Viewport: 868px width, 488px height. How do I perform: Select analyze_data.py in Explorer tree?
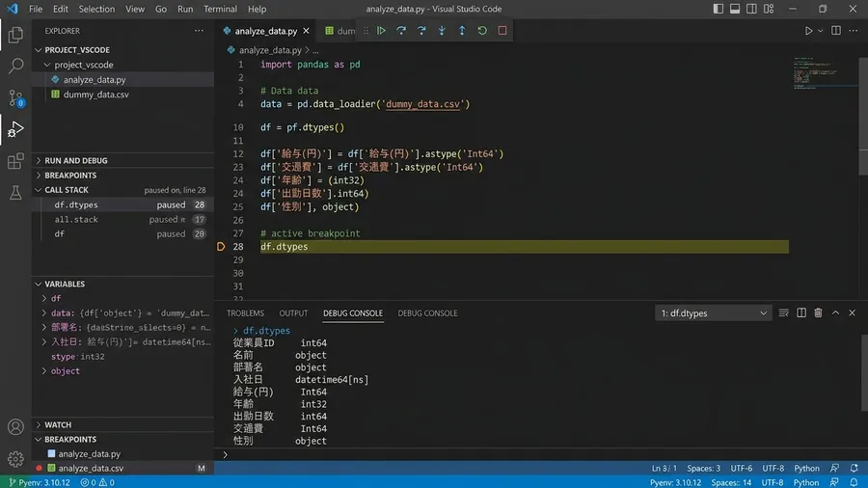[95, 80]
